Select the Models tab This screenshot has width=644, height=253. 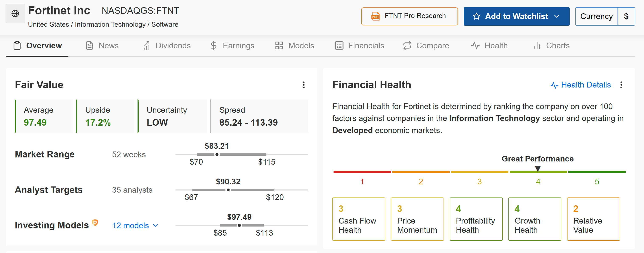coord(295,46)
